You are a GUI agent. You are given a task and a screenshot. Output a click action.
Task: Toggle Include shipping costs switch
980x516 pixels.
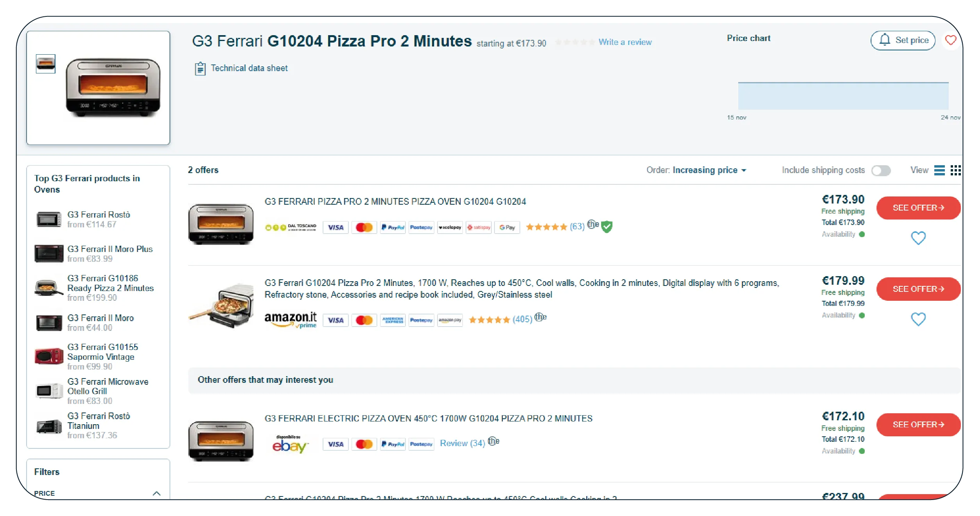(881, 171)
